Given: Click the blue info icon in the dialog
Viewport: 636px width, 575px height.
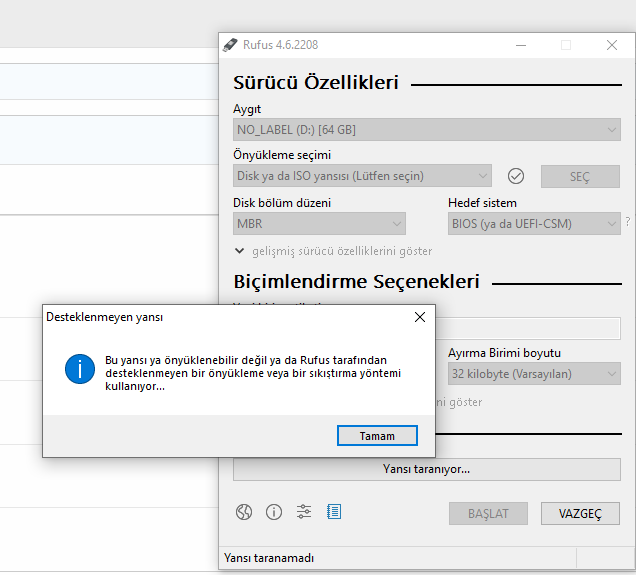Looking at the screenshot, I should (80, 369).
